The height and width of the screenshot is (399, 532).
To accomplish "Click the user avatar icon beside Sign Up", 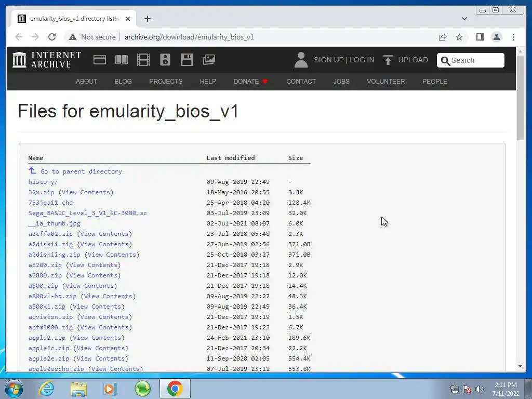I will pyautogui.click(x=301, y=60).
